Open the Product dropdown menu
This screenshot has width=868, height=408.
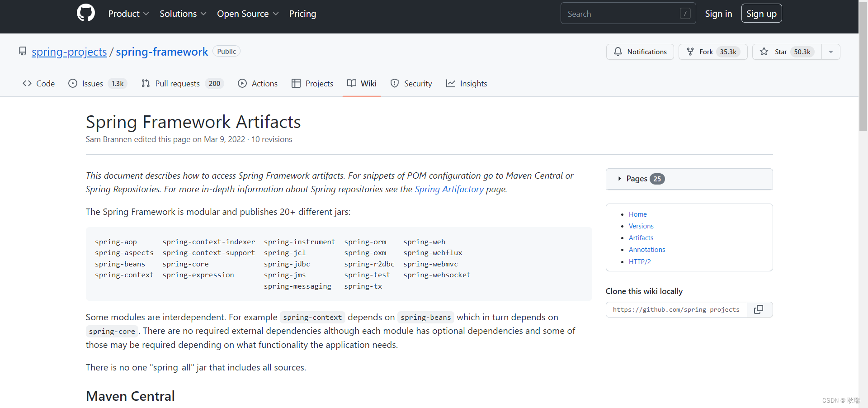coord(128,14)
